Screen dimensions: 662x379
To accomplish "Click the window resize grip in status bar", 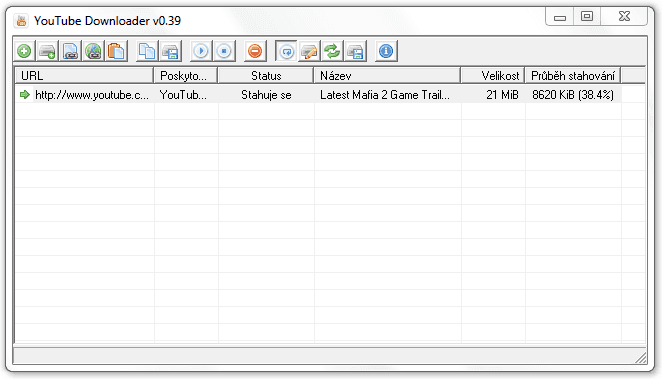I will [x=641, y=358].
